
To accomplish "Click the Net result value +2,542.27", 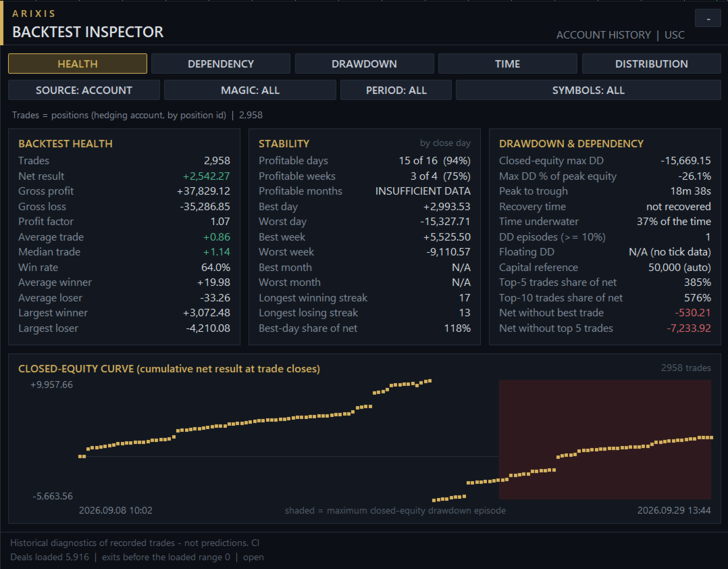I will pos(206,176).
